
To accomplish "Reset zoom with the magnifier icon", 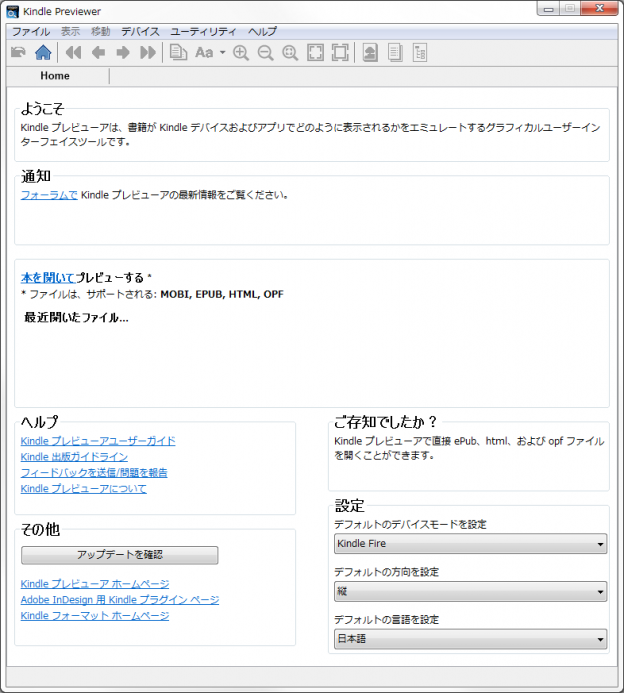I will tap(290, 53).
